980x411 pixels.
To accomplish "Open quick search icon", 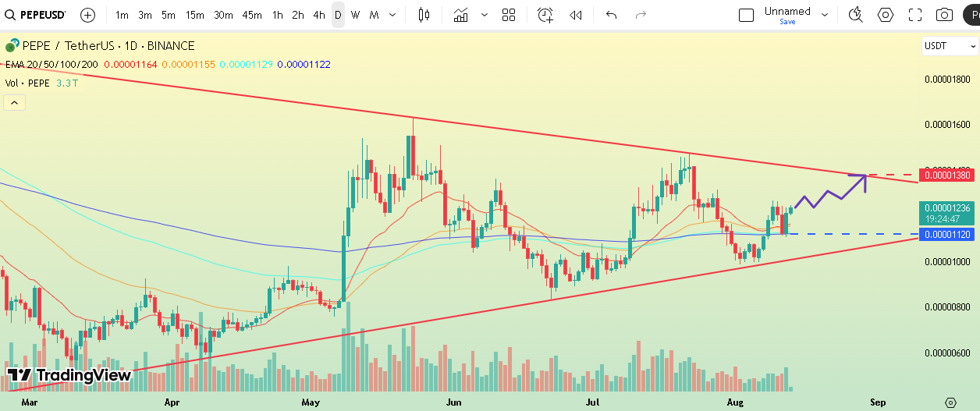I will [856, 15].
